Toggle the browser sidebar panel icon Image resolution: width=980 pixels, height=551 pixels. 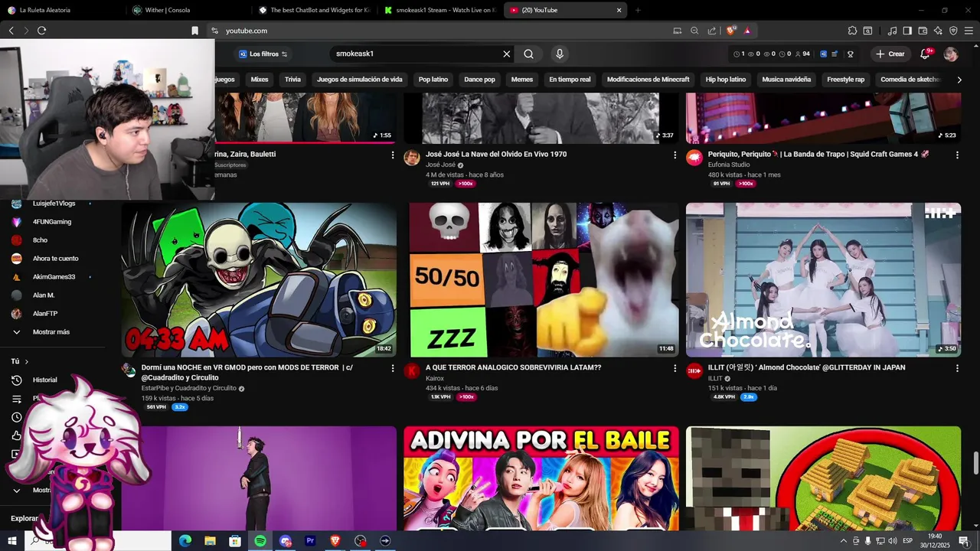point(907,31)
